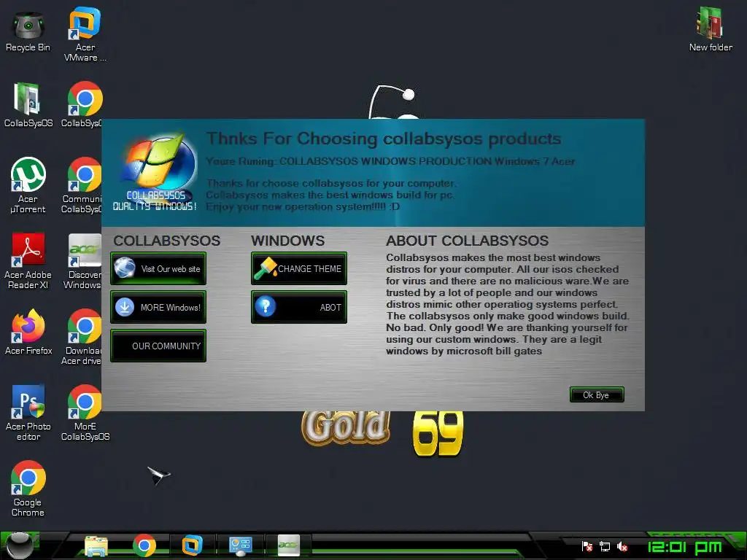Screen dimensions: 747x560
Task: Click the Ok Bye button
Action: coord(597,394)
